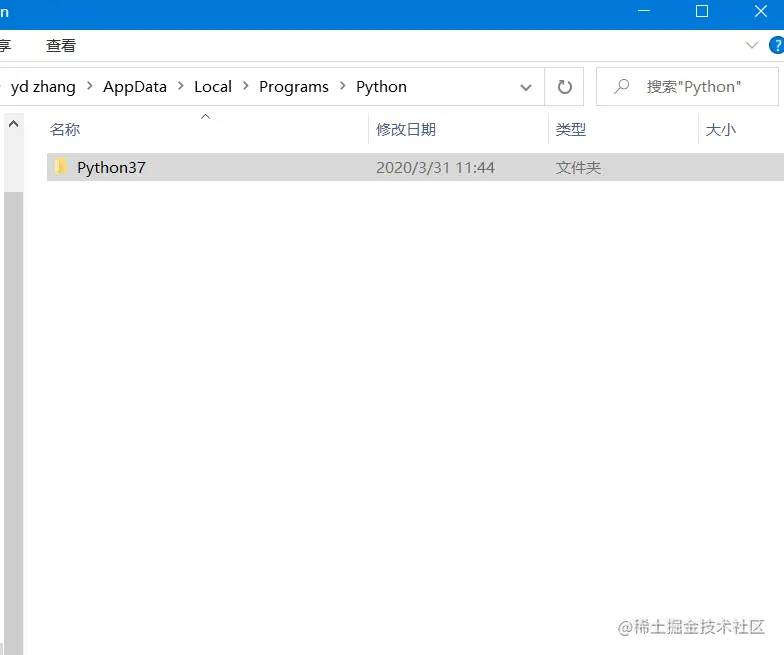Focus the 搜索"Python" search box
Viewport: 784px width, 655px height.
pyautogui.click(x=688, y=87)
